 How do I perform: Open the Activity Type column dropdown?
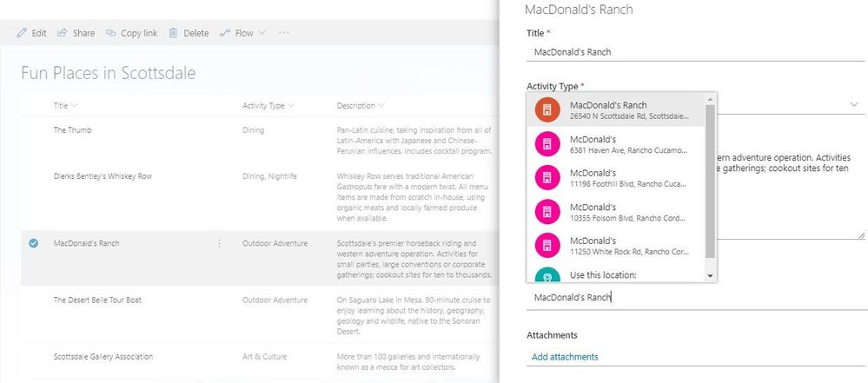291,106
